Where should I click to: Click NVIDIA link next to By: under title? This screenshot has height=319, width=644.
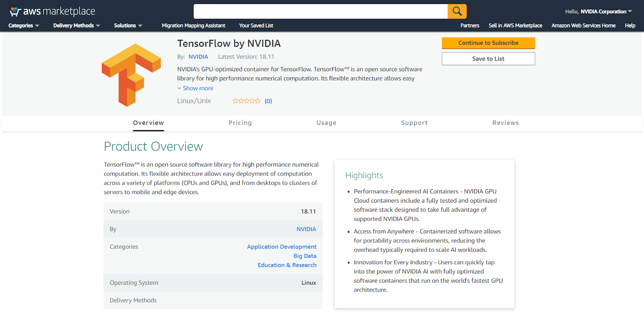point(198,57)
